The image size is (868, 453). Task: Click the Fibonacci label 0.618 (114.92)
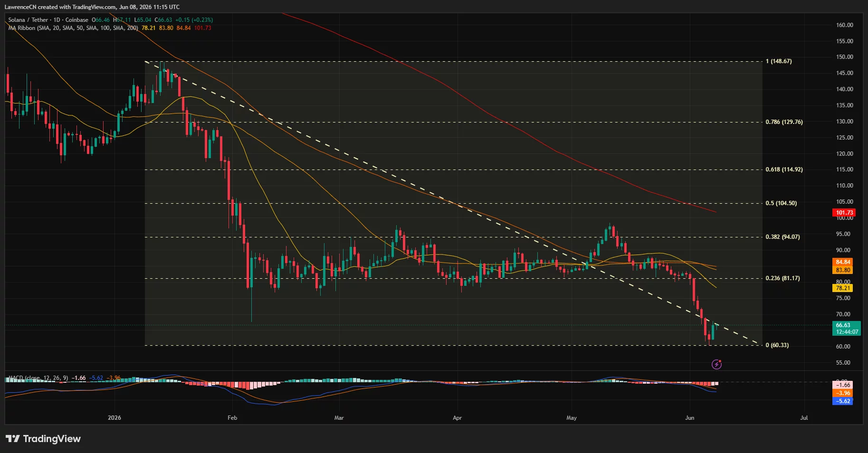[784, 170]
